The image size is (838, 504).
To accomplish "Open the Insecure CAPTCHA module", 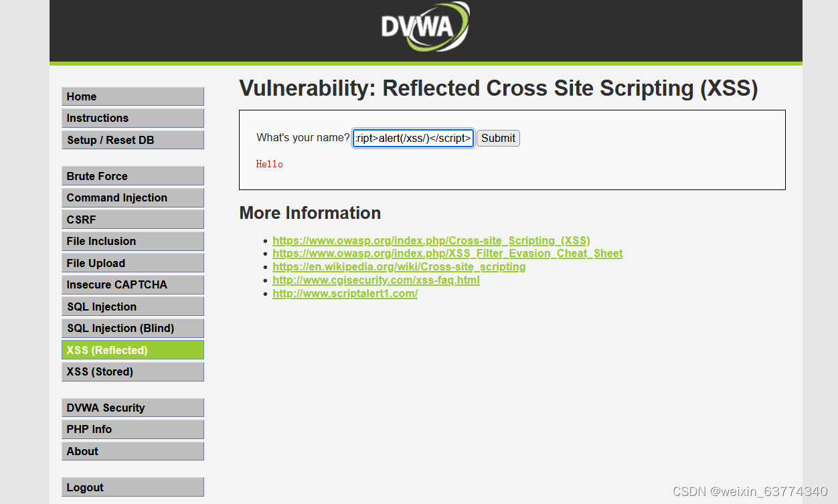I will point(133,284).
